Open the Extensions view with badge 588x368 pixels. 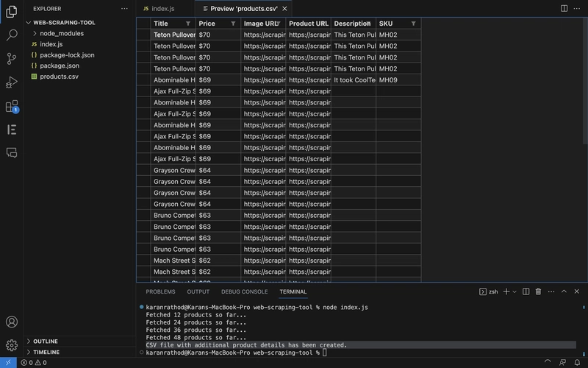(x=12, y=106)
